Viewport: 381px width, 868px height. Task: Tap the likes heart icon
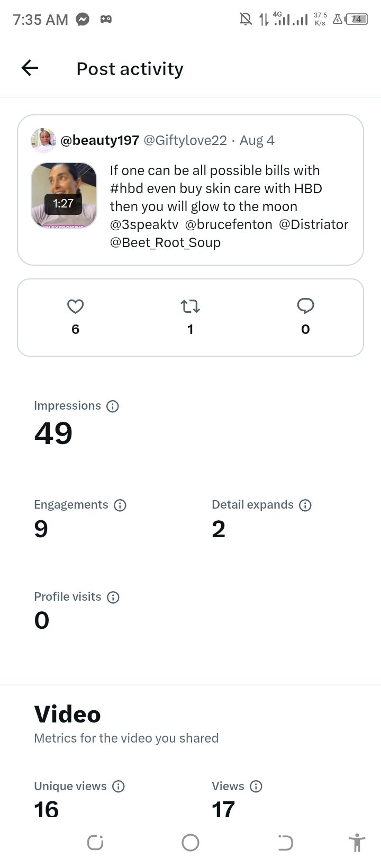coord(76,306)
